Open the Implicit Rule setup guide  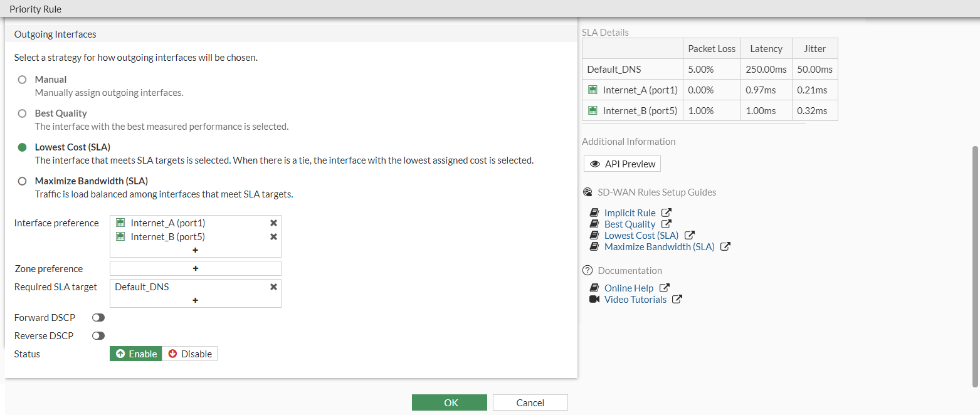pyautogui.click(x=630, y=213)
